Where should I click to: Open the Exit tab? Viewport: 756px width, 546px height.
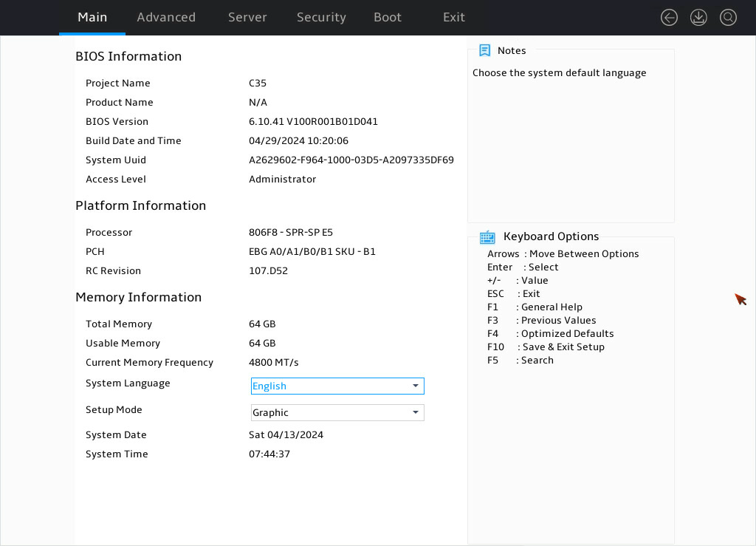click(454, 18)
